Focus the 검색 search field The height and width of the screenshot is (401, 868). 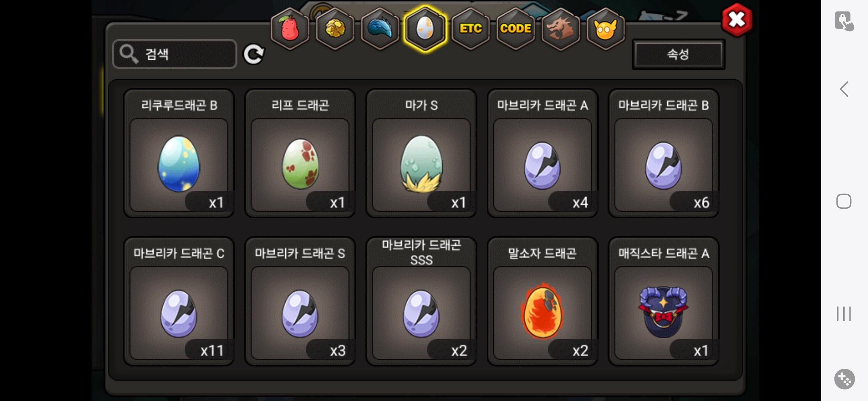click(175, 54)
